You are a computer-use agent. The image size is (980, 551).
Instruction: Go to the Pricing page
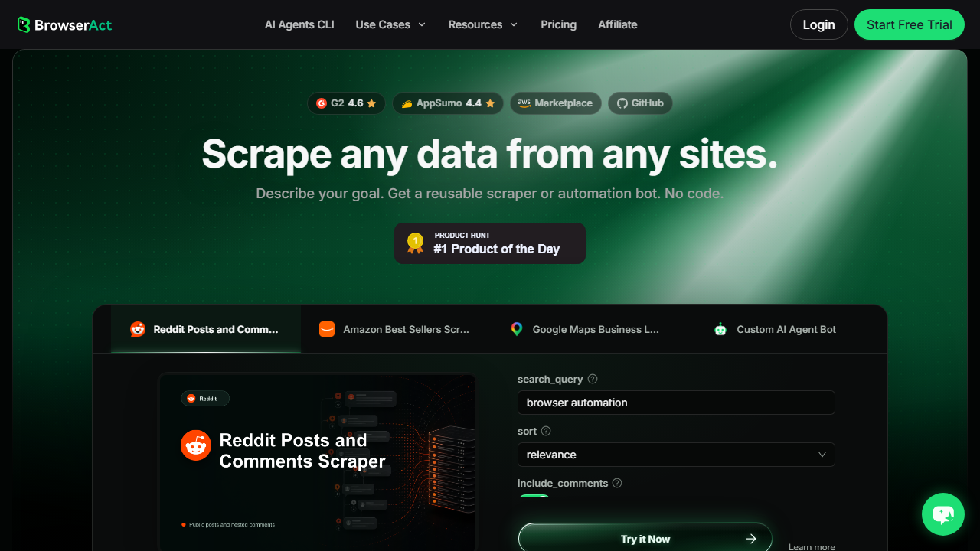558,24
